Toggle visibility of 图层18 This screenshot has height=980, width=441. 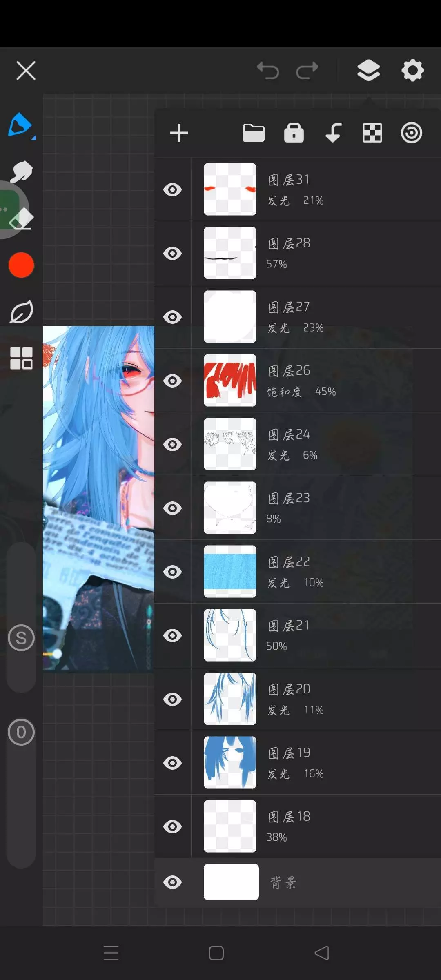tap(173, 827)
